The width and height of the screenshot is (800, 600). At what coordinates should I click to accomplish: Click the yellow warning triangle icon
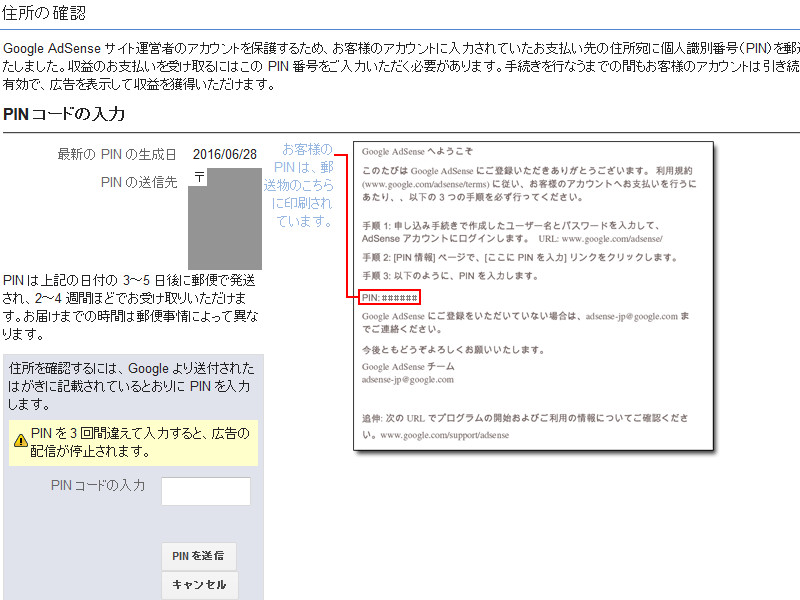click(x=20, y=440)
